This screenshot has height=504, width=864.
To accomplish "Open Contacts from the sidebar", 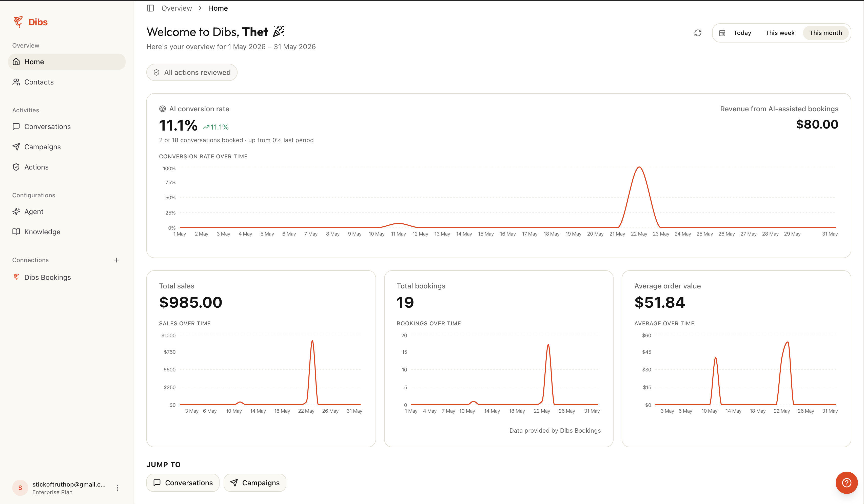I will point(67,82).
